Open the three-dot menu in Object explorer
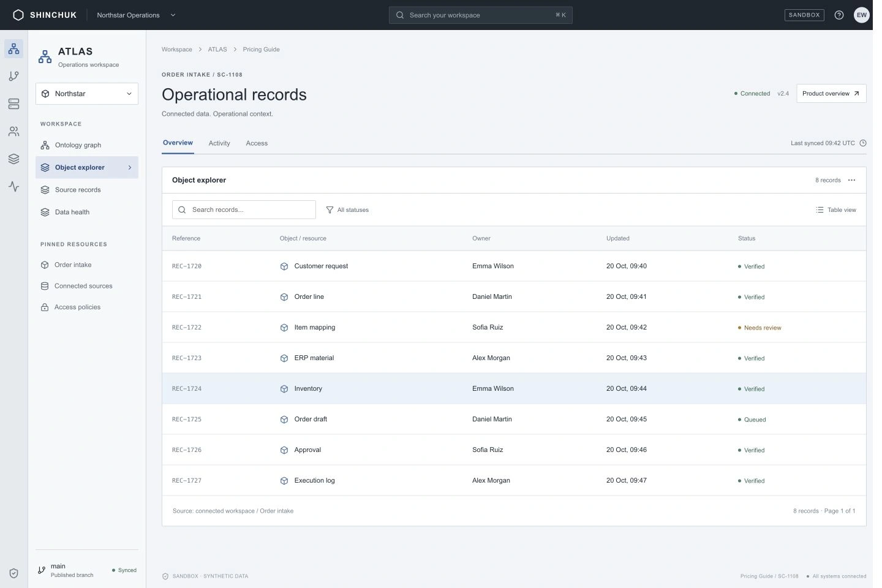The image size is (882, 588). tap(851, 180)
